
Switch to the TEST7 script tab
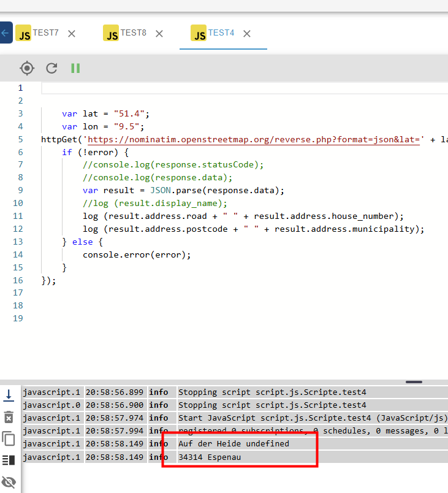coord(45,33)
